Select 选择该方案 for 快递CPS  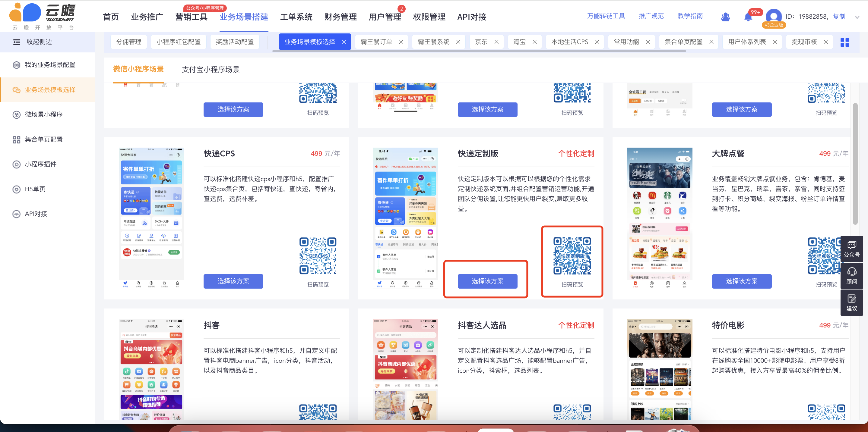click(x=233, y=281)
